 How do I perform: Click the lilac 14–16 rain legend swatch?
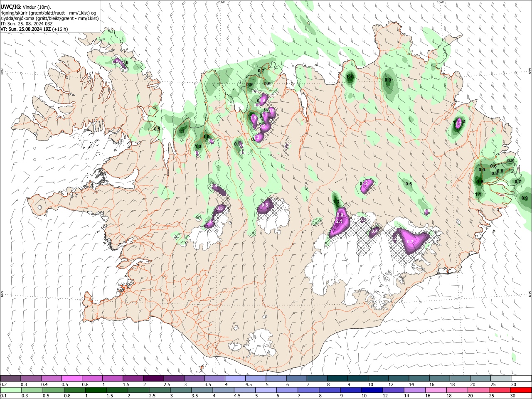[414, 390]
